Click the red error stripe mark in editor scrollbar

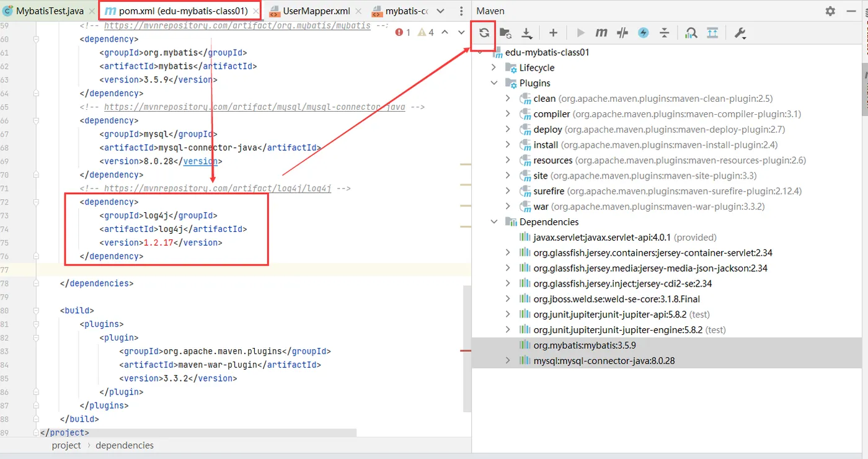[x=466, y=351]
